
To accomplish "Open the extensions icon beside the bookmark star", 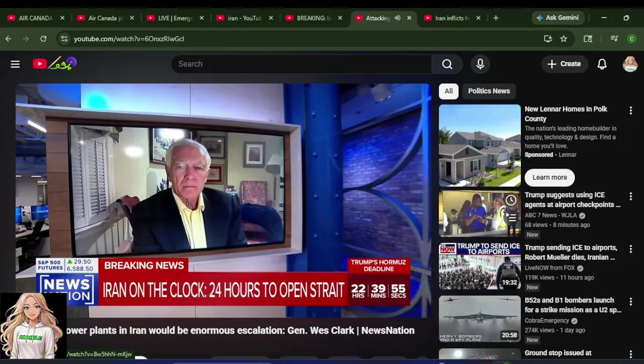I will (x=588, y=38).
